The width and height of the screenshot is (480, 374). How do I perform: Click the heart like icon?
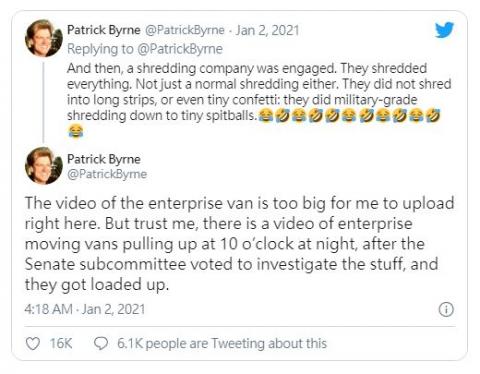tap(33, 344)
